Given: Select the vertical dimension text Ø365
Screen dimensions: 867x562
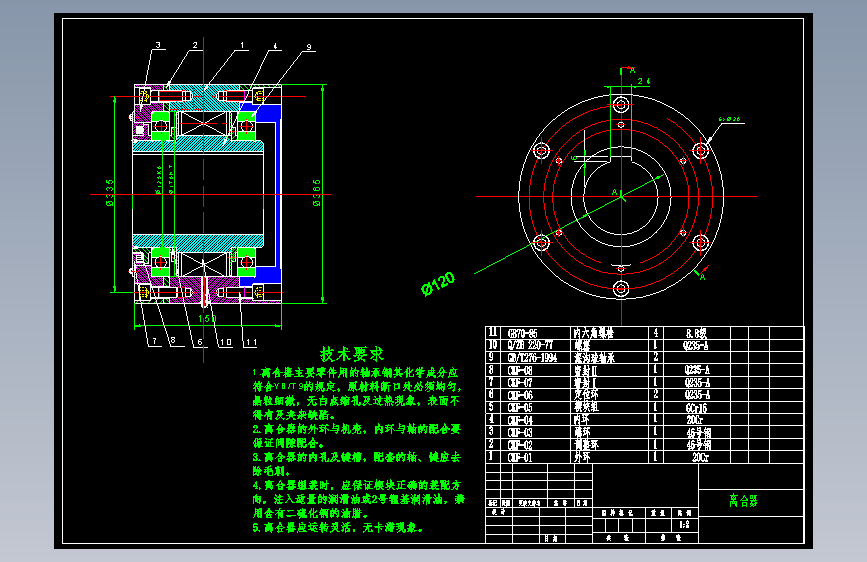Looking at the screenshot, I should [316, 192].
